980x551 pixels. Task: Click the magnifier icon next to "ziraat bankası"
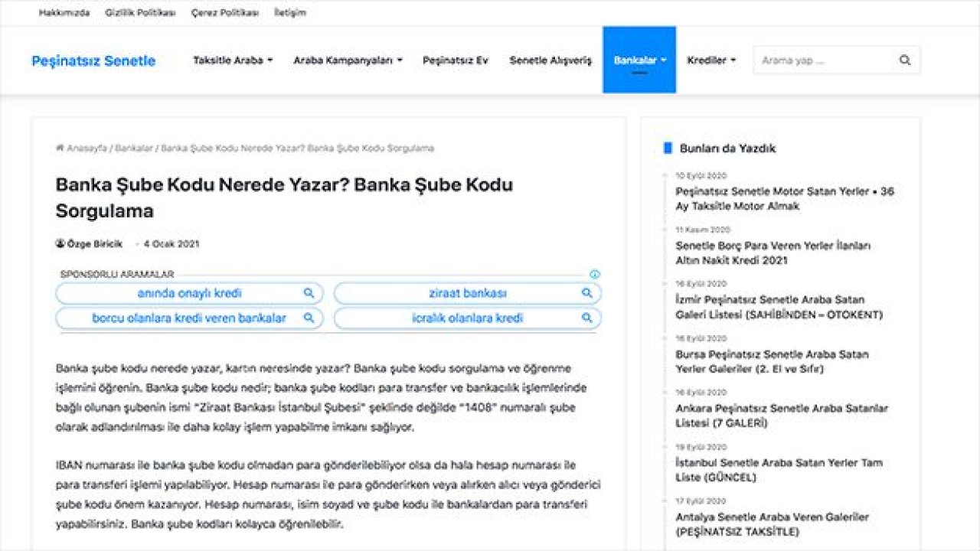click(587, 293)
